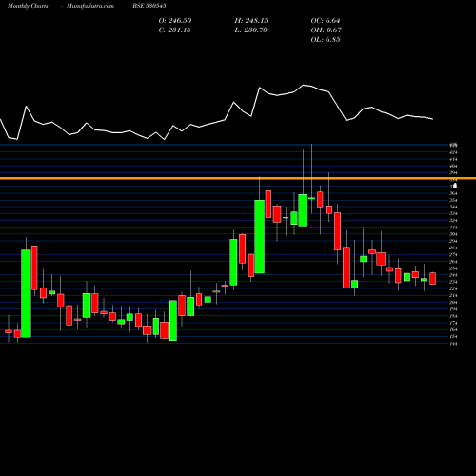Image resolution: width=476 pixels, height=476 pixels.
Task: Click the close price C: 231.15
Action: coord(174,30)
